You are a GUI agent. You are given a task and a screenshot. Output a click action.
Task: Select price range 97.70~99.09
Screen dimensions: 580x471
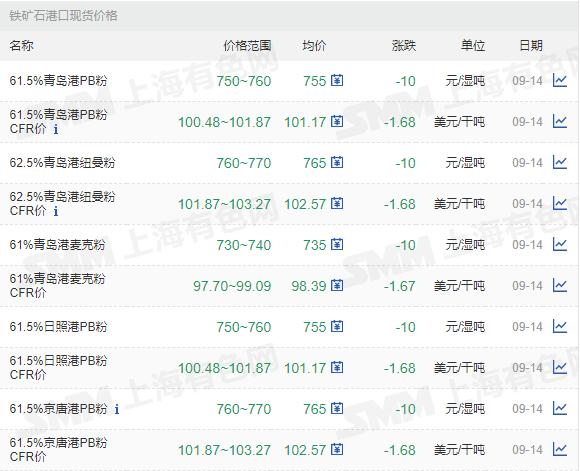click(232, 286)
